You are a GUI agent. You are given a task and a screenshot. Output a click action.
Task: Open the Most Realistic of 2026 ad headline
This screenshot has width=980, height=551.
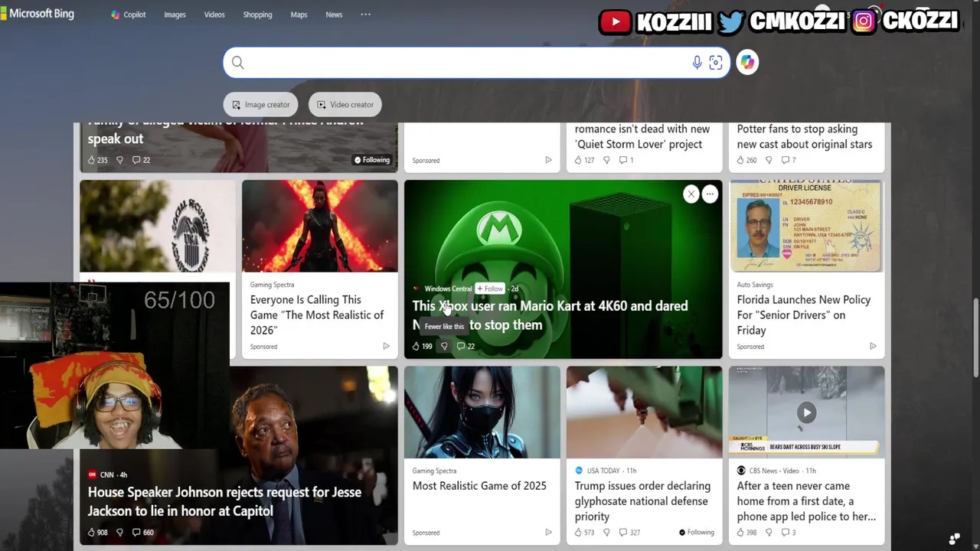[x=317, y=315]
